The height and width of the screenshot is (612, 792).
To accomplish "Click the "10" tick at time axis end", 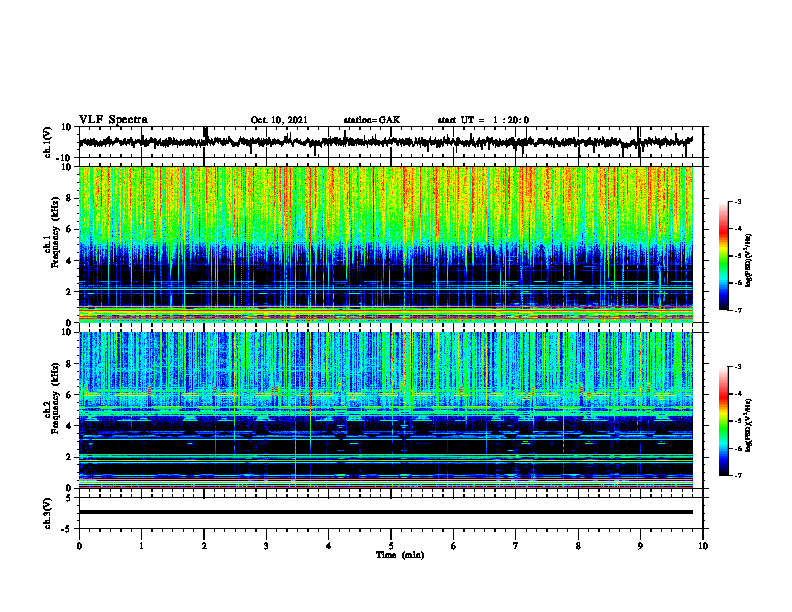I will point(703,546).
